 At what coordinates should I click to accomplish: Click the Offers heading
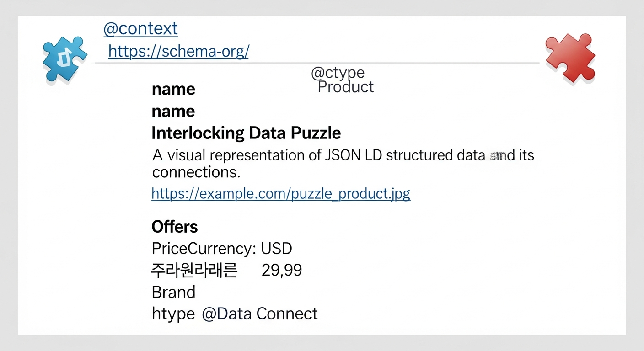tap(175, 227)
